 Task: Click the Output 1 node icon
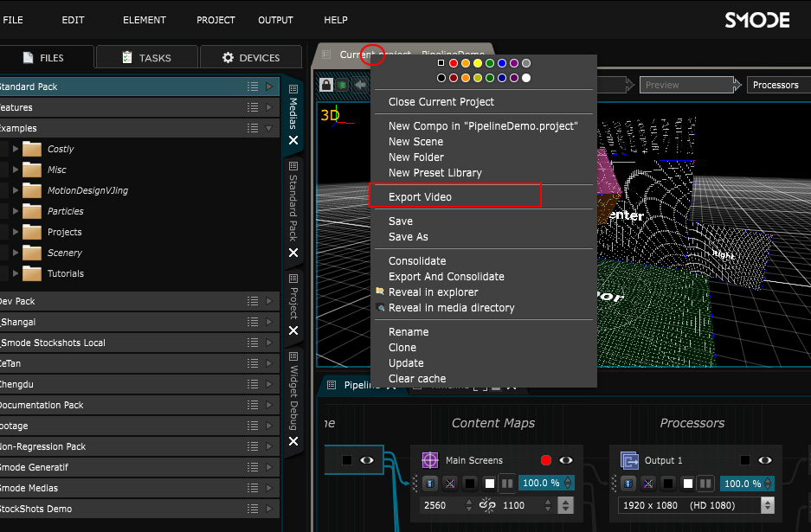[629, 460]
